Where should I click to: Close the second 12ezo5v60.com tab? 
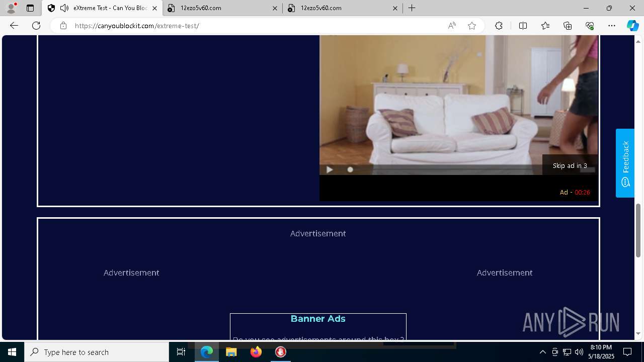click(x=275, y=8)
